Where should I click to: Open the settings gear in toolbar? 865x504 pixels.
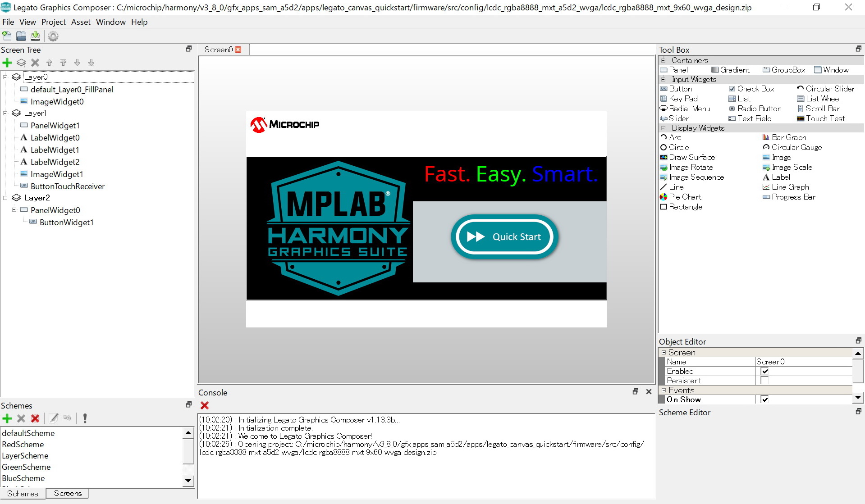point(53,36)
